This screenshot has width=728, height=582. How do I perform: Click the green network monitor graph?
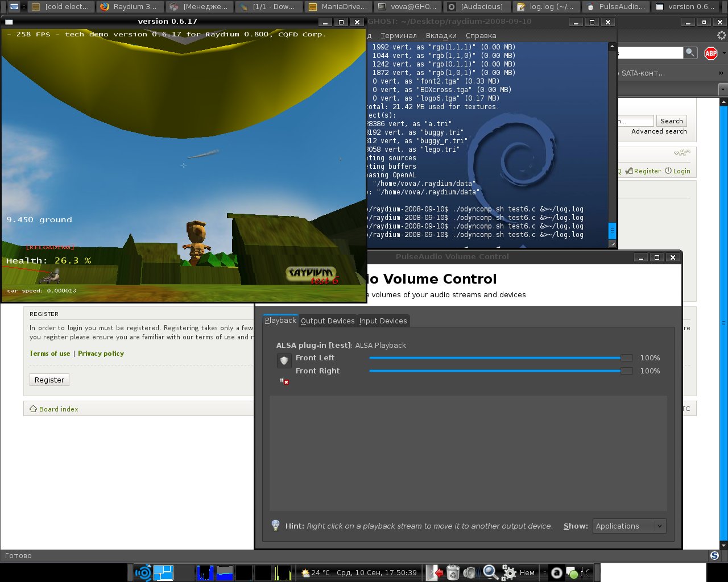pyautogui.click(x=282, y=573)
